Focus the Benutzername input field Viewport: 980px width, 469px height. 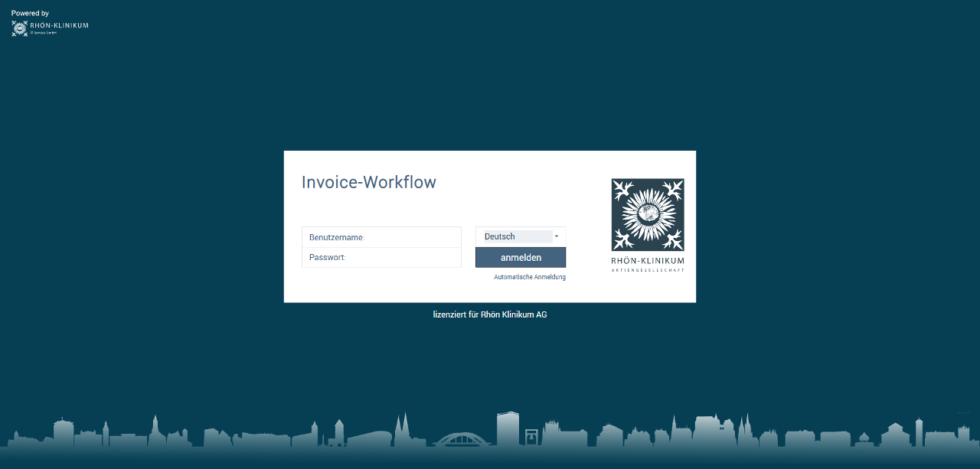381,237
